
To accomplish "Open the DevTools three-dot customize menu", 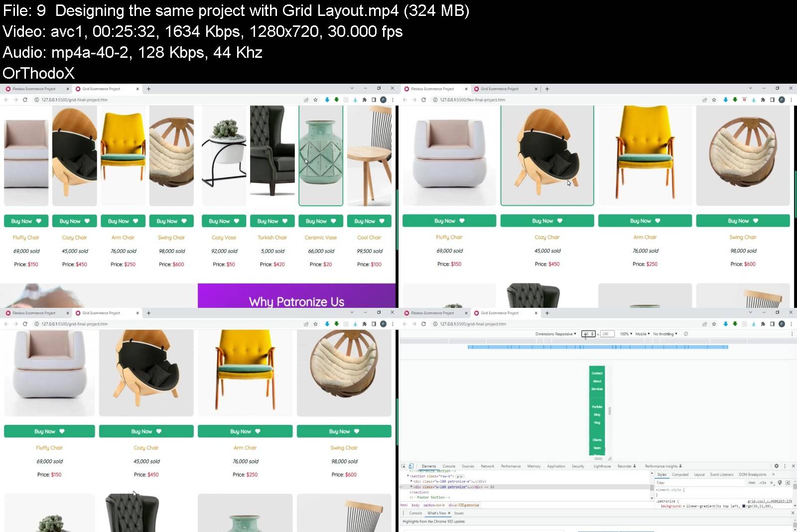I will tap(785, 466).
